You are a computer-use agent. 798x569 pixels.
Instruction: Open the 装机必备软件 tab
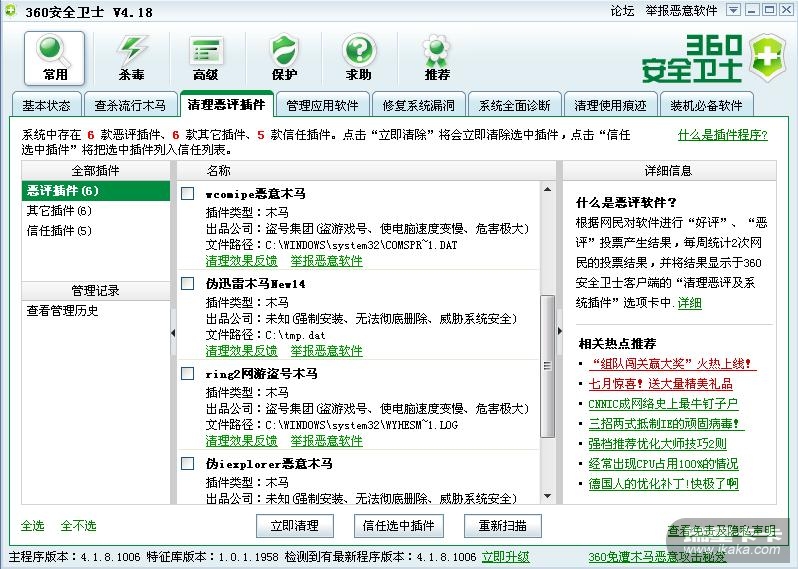(706, 105)
